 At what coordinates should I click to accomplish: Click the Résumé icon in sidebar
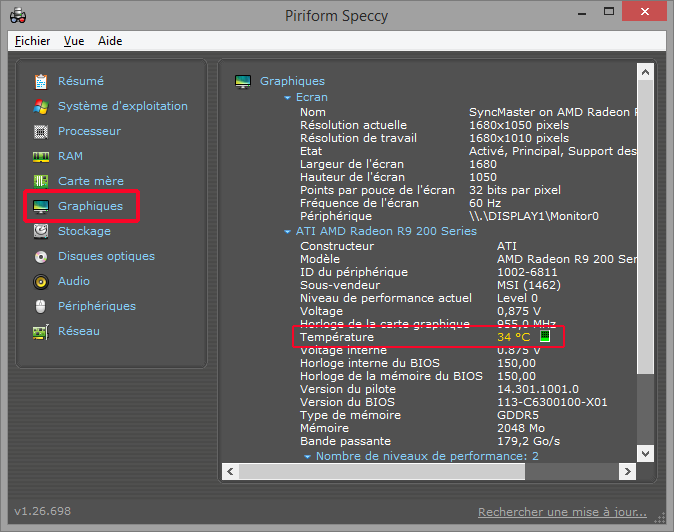pos(41,81)
